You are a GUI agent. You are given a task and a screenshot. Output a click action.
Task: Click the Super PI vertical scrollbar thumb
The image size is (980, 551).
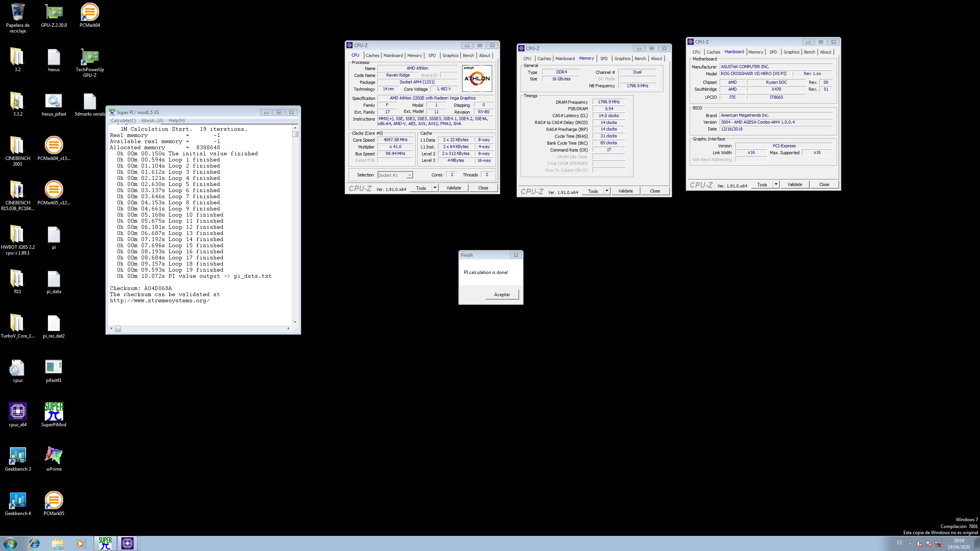click(x=295, y=134)
